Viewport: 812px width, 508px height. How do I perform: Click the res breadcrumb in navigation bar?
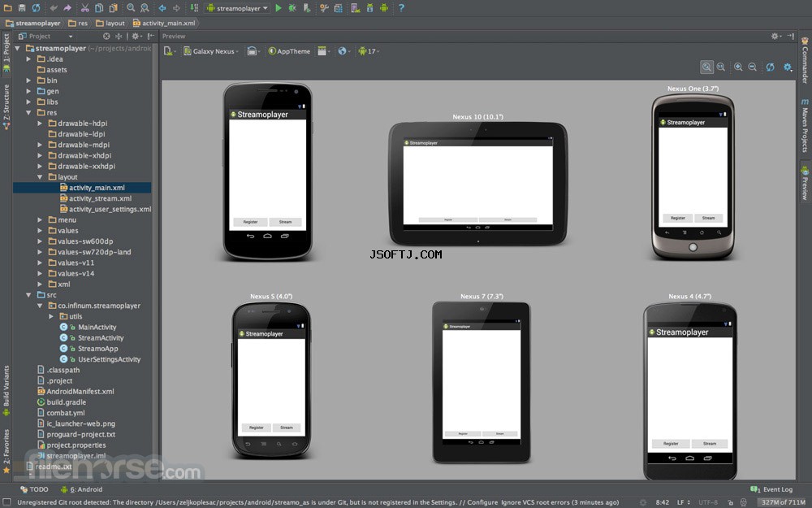pyautogui.click(x=78, y=24)
